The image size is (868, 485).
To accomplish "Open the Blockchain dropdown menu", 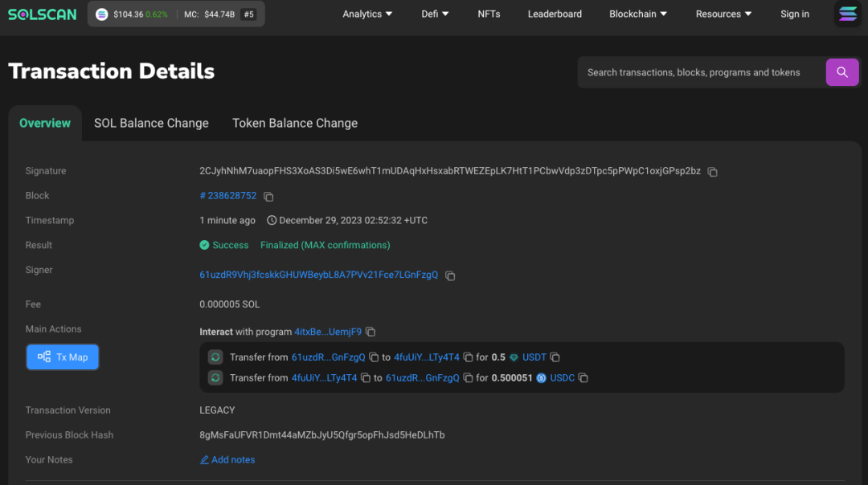I will [x=638, y=14].
